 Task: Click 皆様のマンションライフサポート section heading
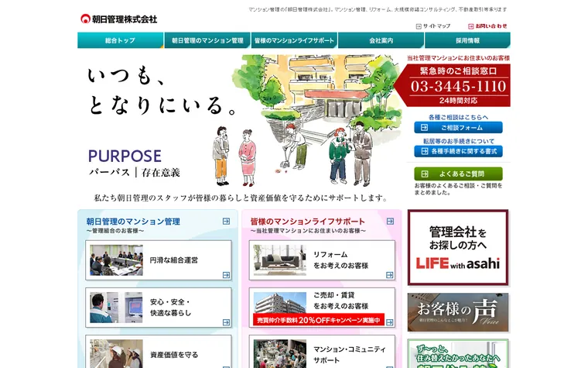click(x=307, y=222)
